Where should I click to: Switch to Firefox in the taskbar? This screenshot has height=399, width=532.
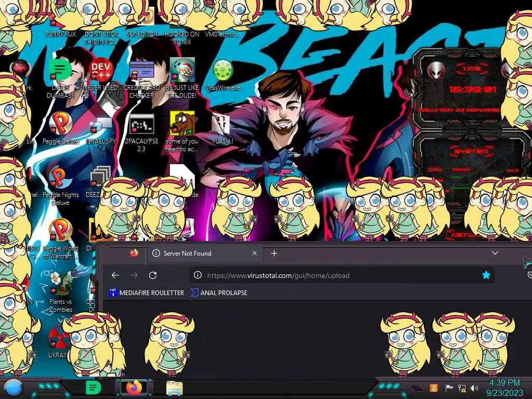(134, 388)
